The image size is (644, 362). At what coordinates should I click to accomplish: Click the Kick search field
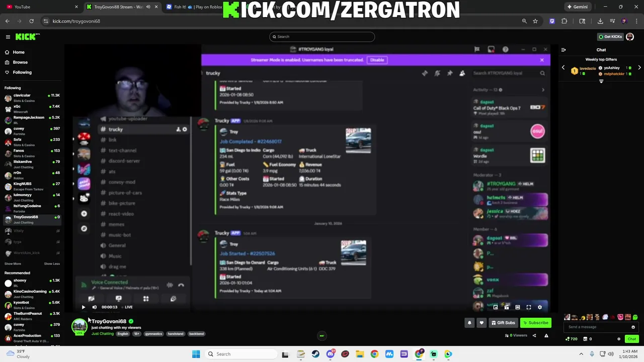coord(322,37)
